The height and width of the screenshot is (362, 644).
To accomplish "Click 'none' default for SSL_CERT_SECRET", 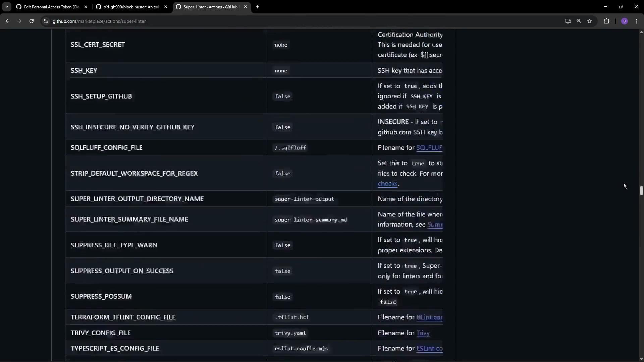I will (x=281, y=45).
